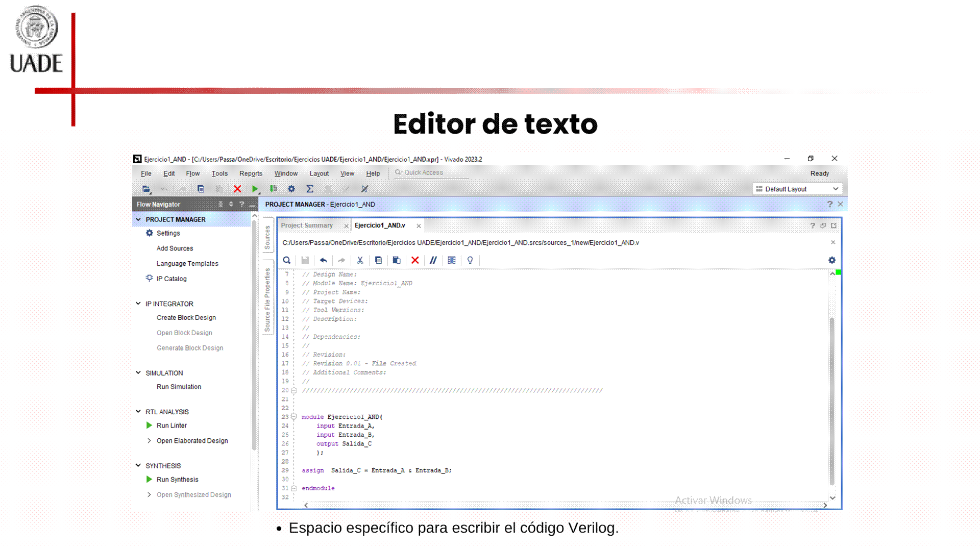Open the Default Layout dropdown
980x551 pixels.
(x=797, y=189)
